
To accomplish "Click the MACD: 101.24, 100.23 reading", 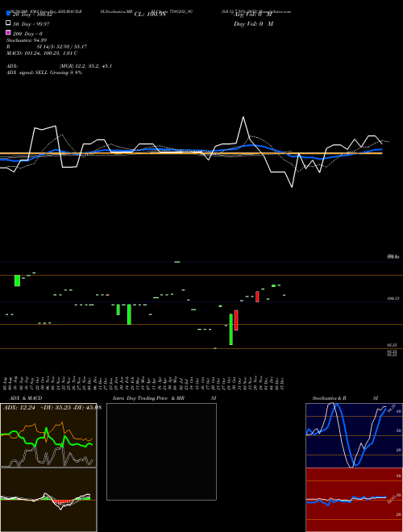I will (x=42, y=53).
